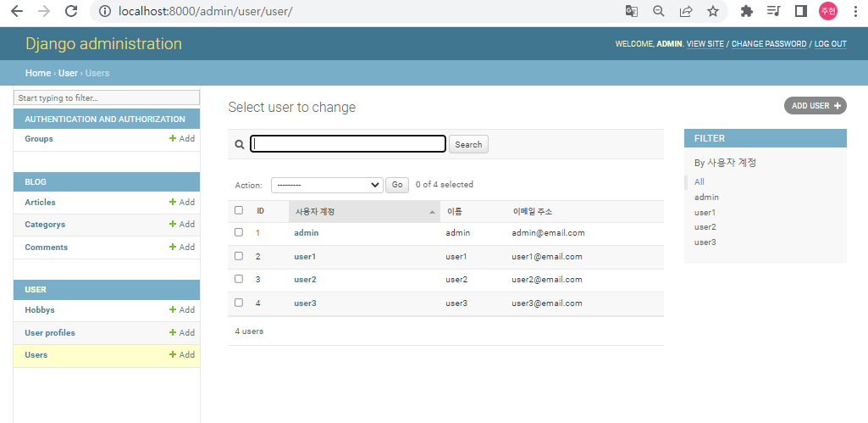This screenshot has width=868, height=423.
Task: Filter by user2 in the Filter panel
Action: coord(705,226)
